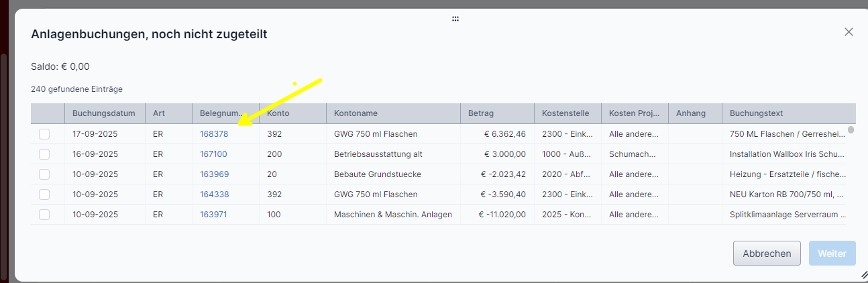The width and height of the screenshot is (868, 283).
Task: Mark checkbox for Belegnummer 164338 row
Action: tap(44, 194)
